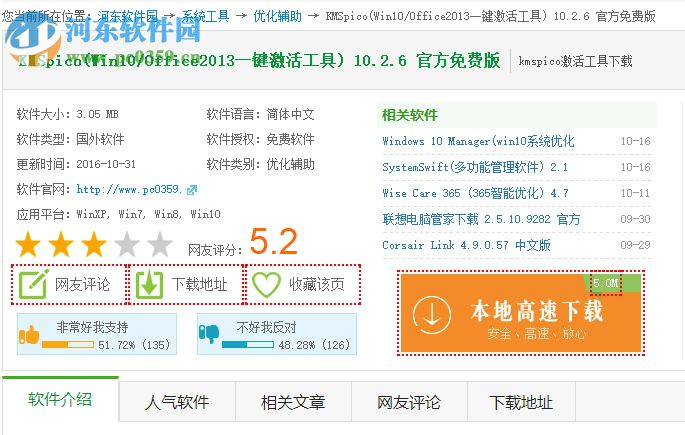Switch to 网友评论 tab
Screen dimensions: 685x435
pyautogui.click(x=409, y=402)
